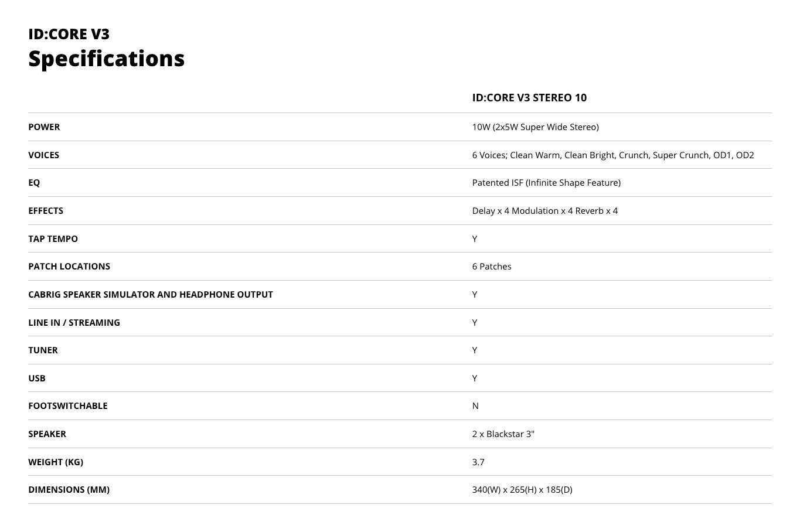Select the 2 x Blackstar 3" speaker value
Image resolution: width=800 pixels, height=532 pixels.
coord(503,434)
